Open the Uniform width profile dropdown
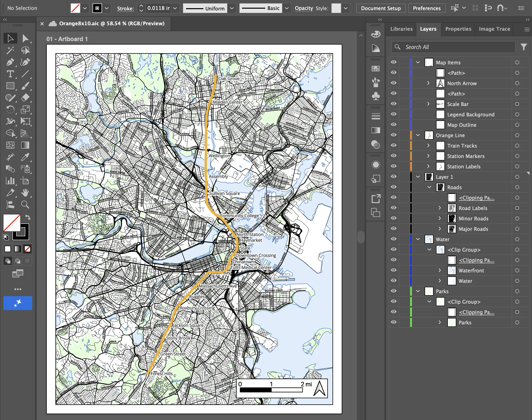Image resolution: width=532 pixels, height=420 pixels. [232, 8]
